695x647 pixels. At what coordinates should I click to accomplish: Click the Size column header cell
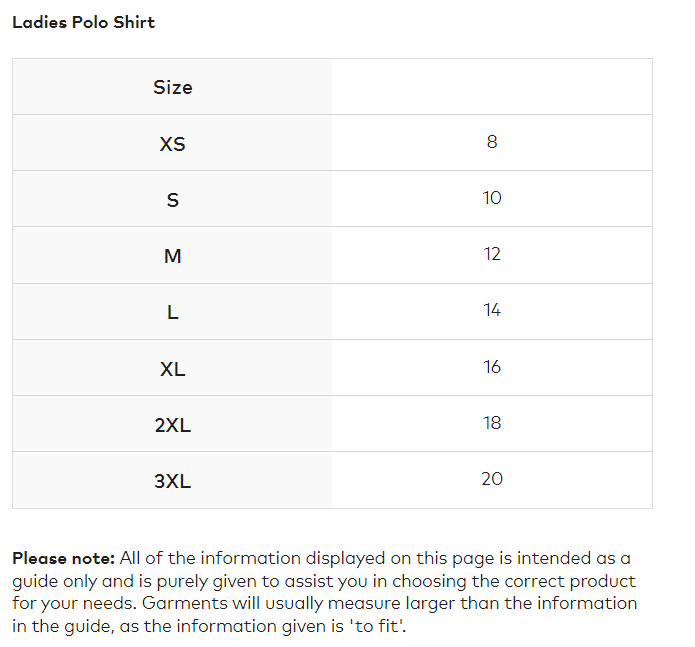(172, 87)
